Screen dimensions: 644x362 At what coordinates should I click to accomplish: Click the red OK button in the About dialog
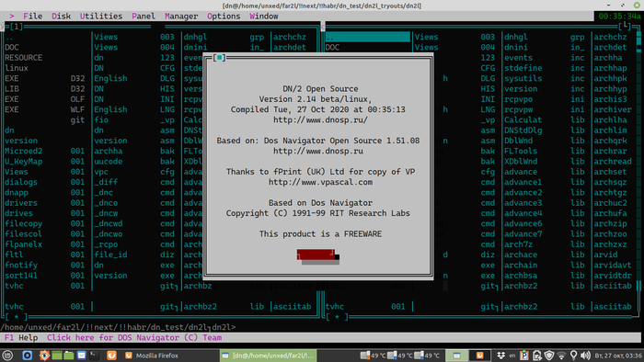[316, 255]
